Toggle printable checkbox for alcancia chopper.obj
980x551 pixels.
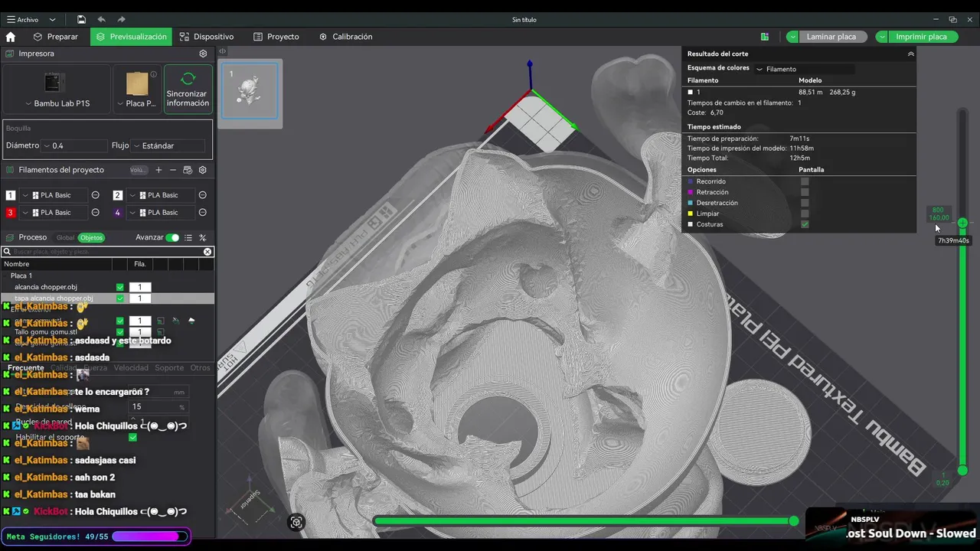(x=119, y=287)
